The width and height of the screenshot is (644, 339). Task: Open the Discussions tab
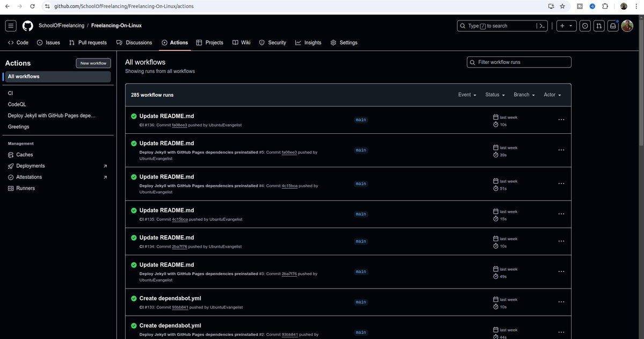click(x=134, y=42)
